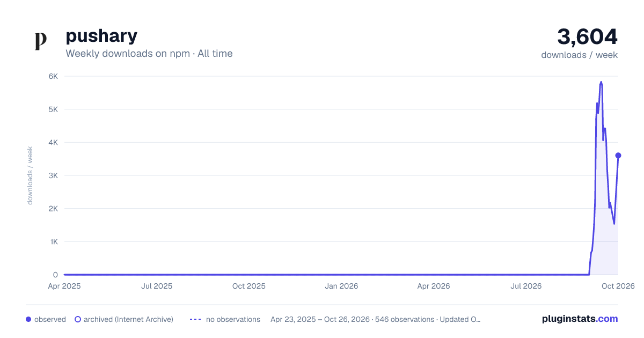Image resolution: width=644 pixels, height=338 pixels.
Task: Click the date range and observations summary text
Action: point(376,319)
